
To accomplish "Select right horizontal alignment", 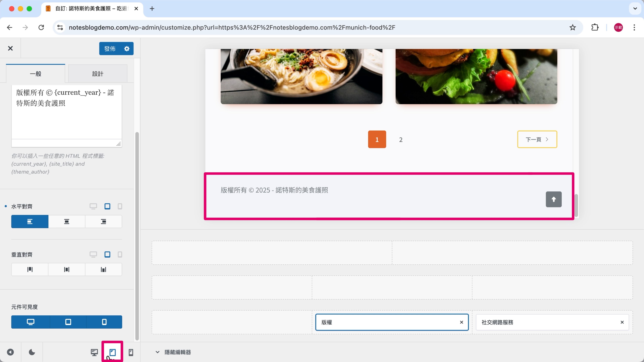I will (x=103, y=222).
